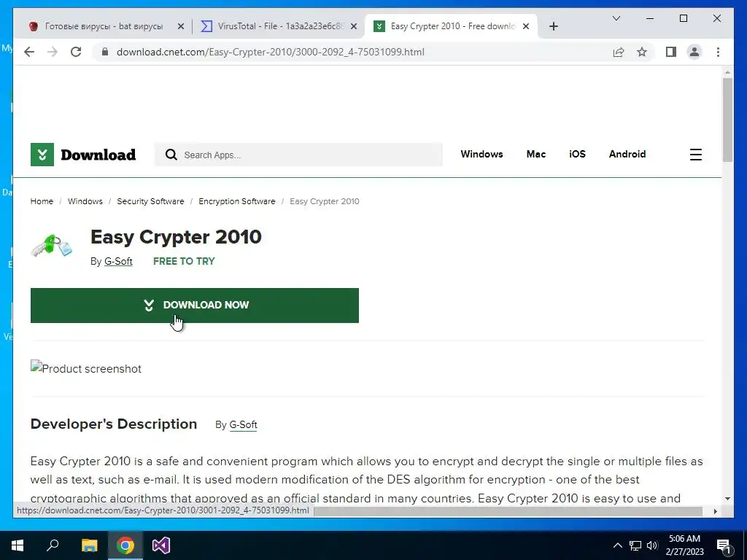Open the notification center icon
The width and height of the screenshot is (747, 560).
[x=724, y=545]
